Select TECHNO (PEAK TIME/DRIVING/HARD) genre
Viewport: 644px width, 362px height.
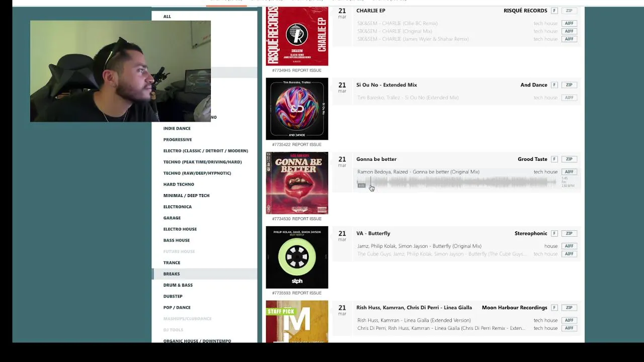202,162
